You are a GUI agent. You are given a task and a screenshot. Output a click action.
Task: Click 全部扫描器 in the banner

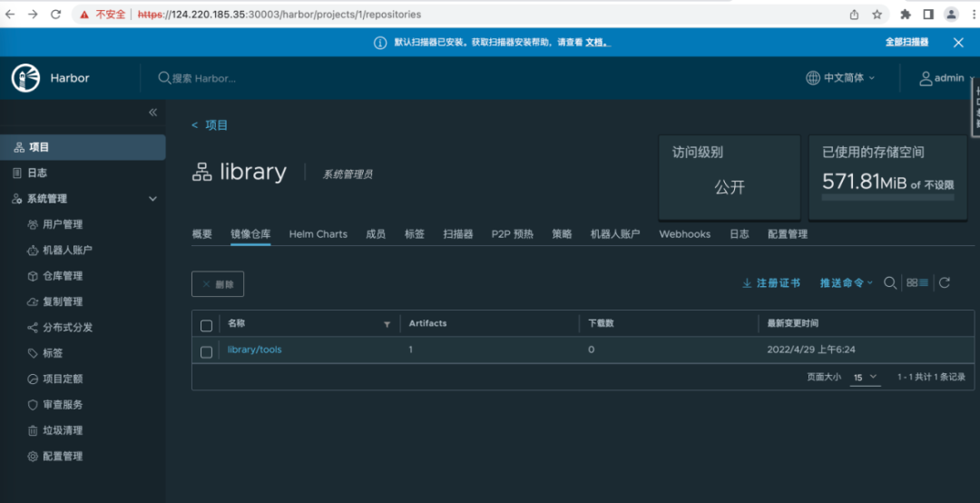(x=906, y=42)
